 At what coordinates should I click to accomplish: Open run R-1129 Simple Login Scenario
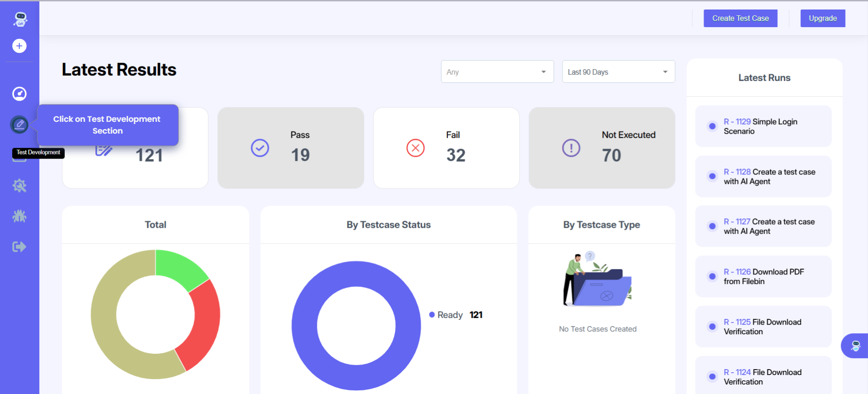(763, 126)
